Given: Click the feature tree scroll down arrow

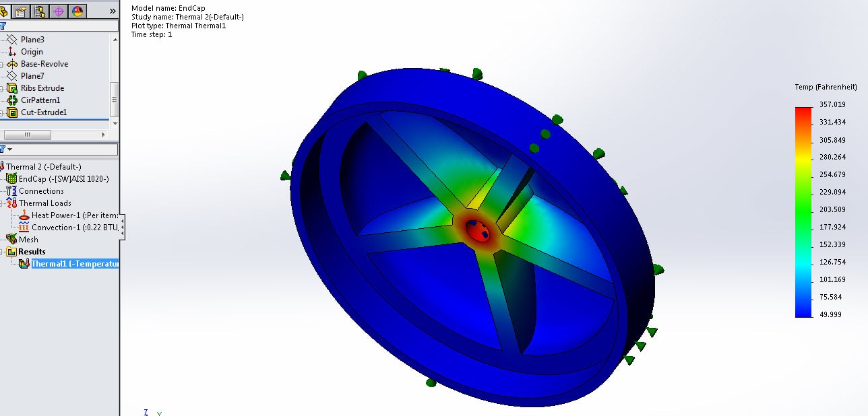Looking at the screenshot, I should (115, 123).
